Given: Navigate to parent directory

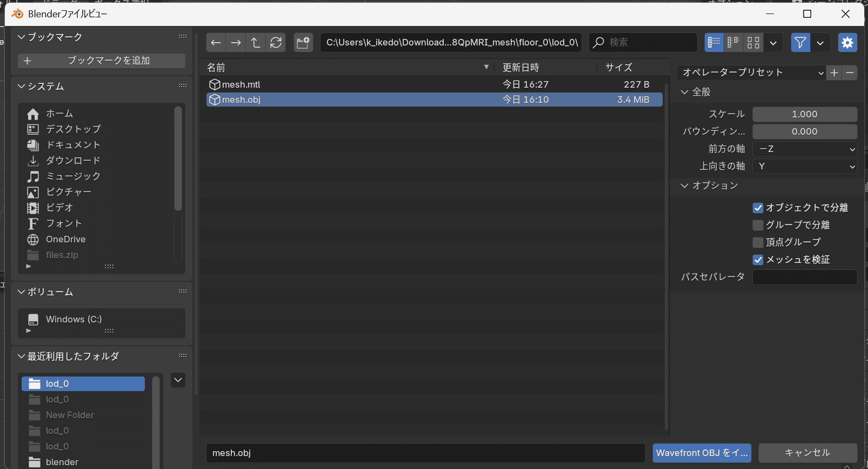Looking at the screenshot, I should tap(256, 43).
